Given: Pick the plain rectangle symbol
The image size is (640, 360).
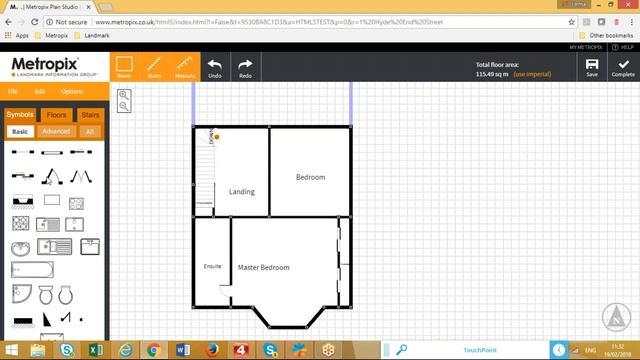Looking at the screenshot, I should point(52,200).
